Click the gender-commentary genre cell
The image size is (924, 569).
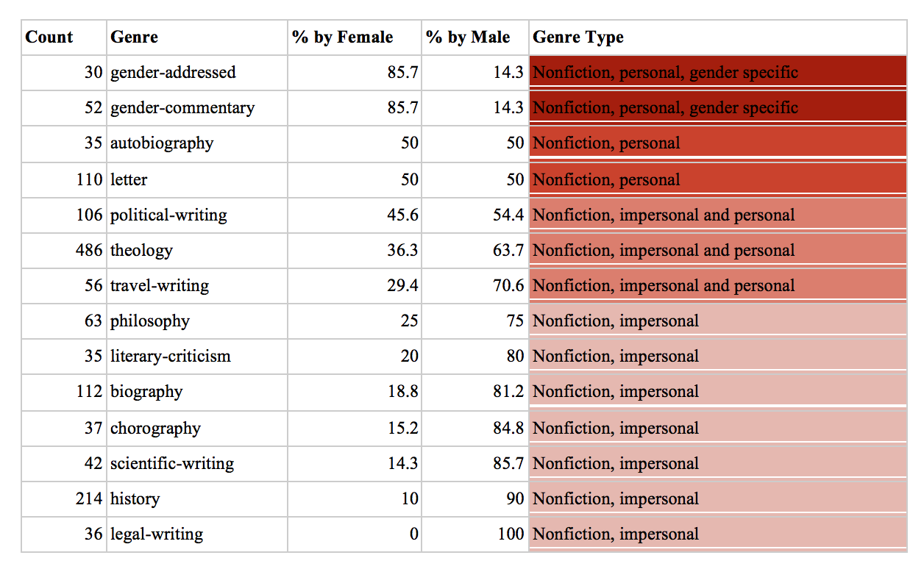(x=182, y=107)
